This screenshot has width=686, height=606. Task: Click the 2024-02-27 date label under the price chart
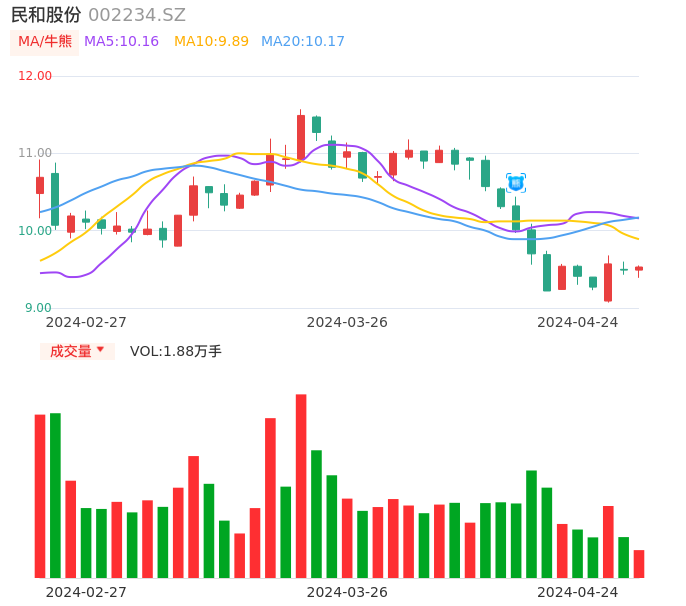(86, 322)
